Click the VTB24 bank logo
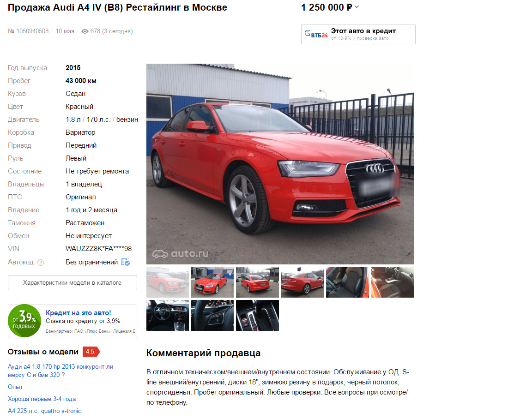532x419 pixels. coord(316,34)
